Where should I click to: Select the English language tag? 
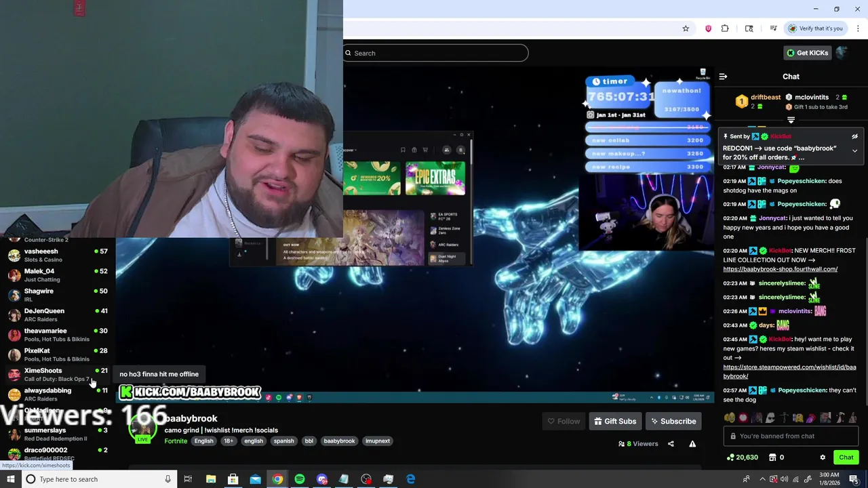(x=203, y=441)
